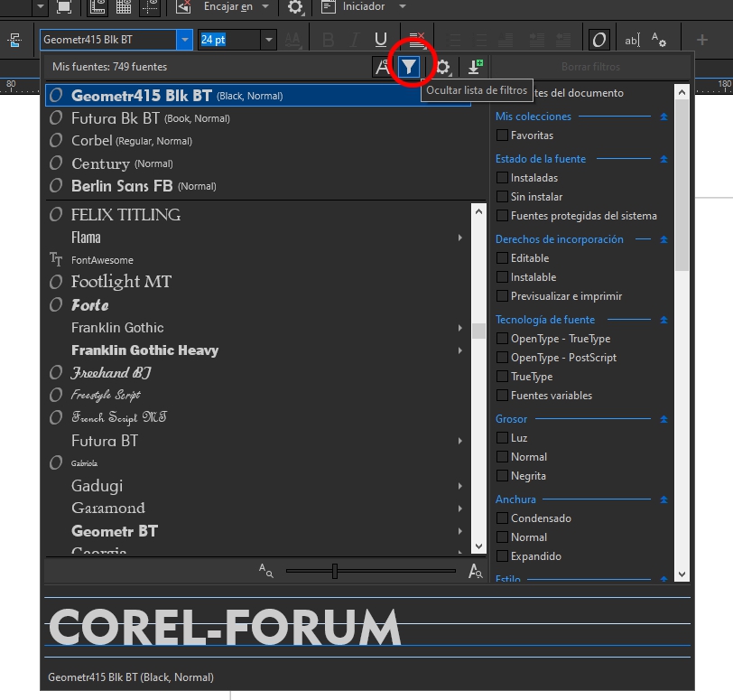Choose the Footlight MT font
The width and height of the screenshot is (733, 700).
[x=258, y=282]
